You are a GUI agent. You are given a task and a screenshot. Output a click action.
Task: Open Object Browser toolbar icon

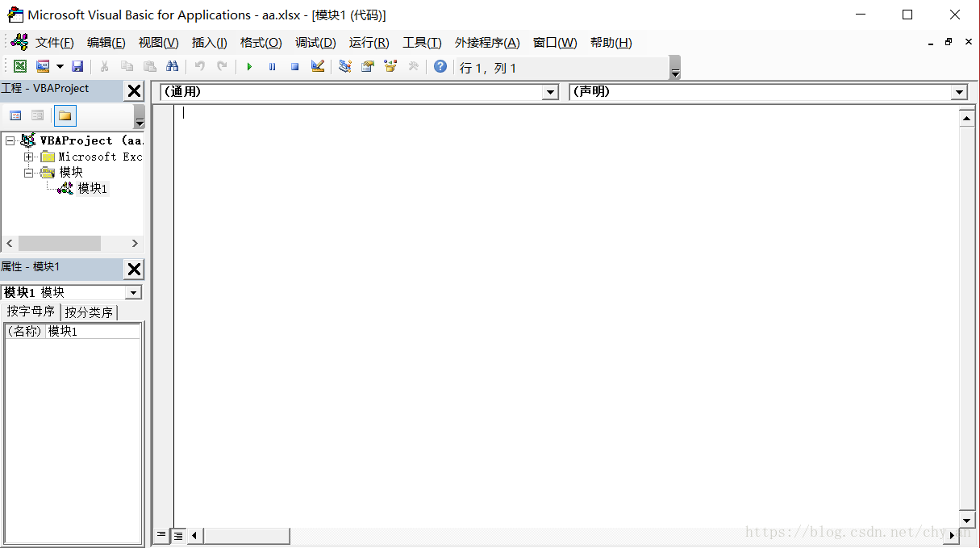pos(390,67)
